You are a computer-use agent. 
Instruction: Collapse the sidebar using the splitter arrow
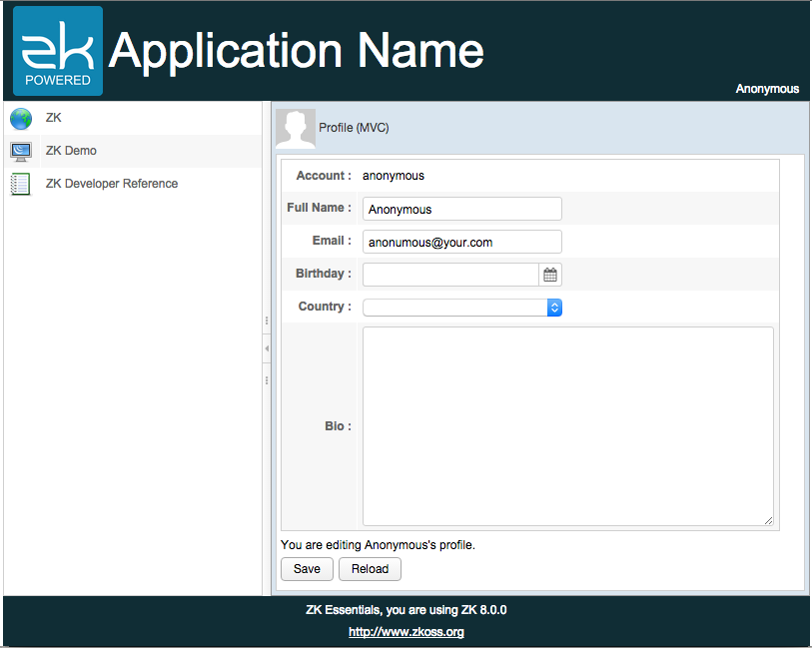coord(267,347)
